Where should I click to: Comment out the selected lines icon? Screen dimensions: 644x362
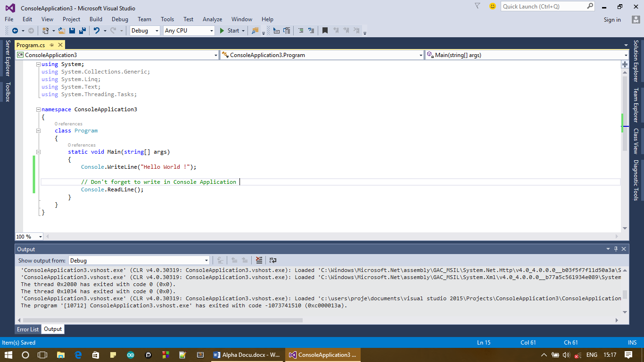pos(300,30)
